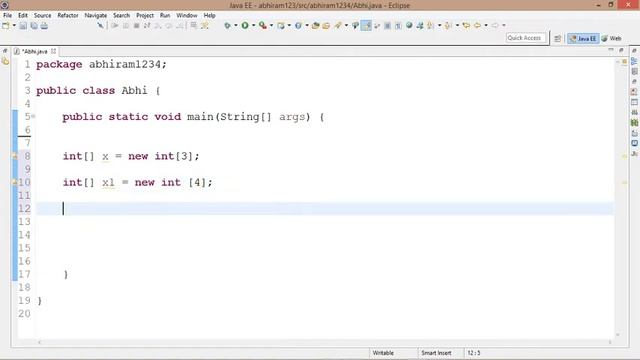Click the New file toolbar icon
The width and height of the screenshot is (640, 360).
(x=6, y=25)
